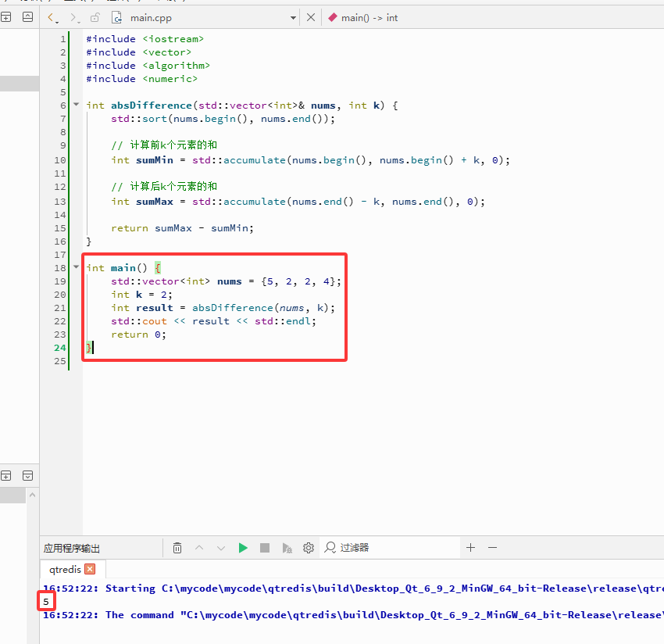Collapse the lower sidebar pane
The width and height of the screenshot is (664, 644).
tap(27, 476)
